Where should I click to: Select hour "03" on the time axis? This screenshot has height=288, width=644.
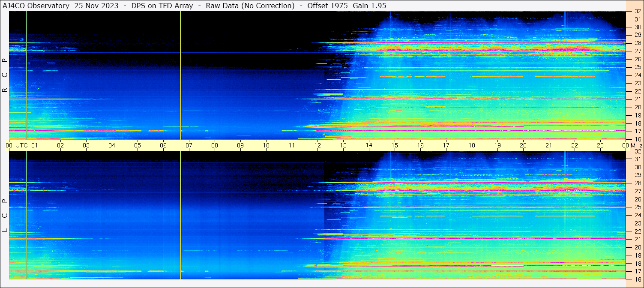[86, 145]
